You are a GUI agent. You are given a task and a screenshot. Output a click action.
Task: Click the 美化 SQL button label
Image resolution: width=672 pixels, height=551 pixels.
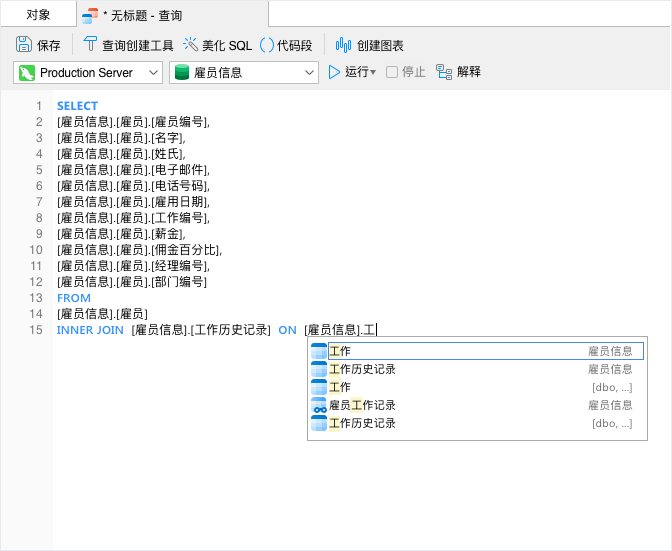tap(227, 45)
